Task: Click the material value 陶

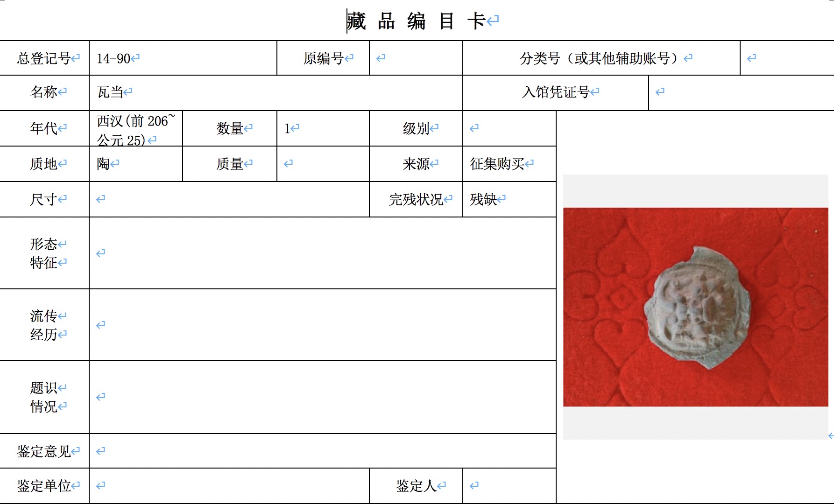Action: click(x=103, y=164)
